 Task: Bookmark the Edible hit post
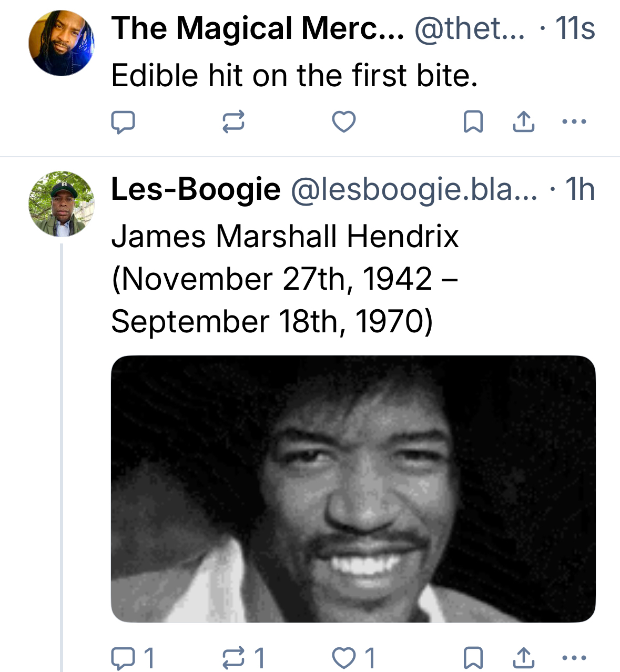[473, 122]
